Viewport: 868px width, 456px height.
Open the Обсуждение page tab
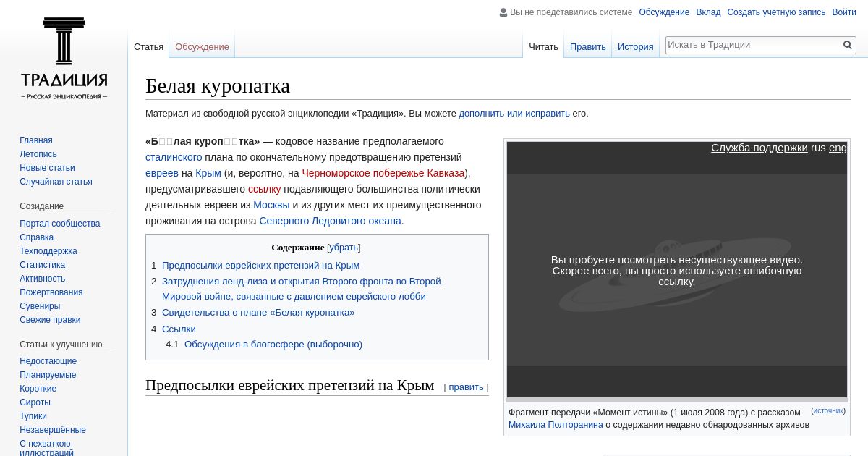point(202,46)
